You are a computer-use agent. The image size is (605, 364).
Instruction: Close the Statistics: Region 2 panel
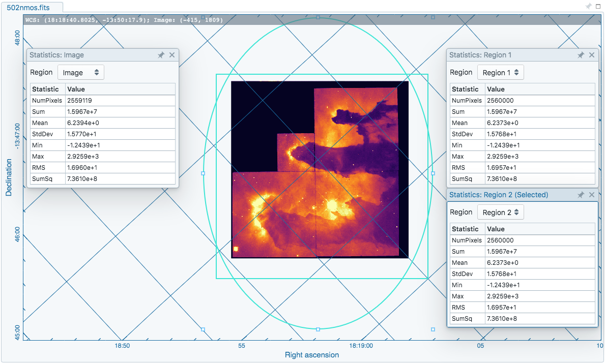click(x=592, y=195)
